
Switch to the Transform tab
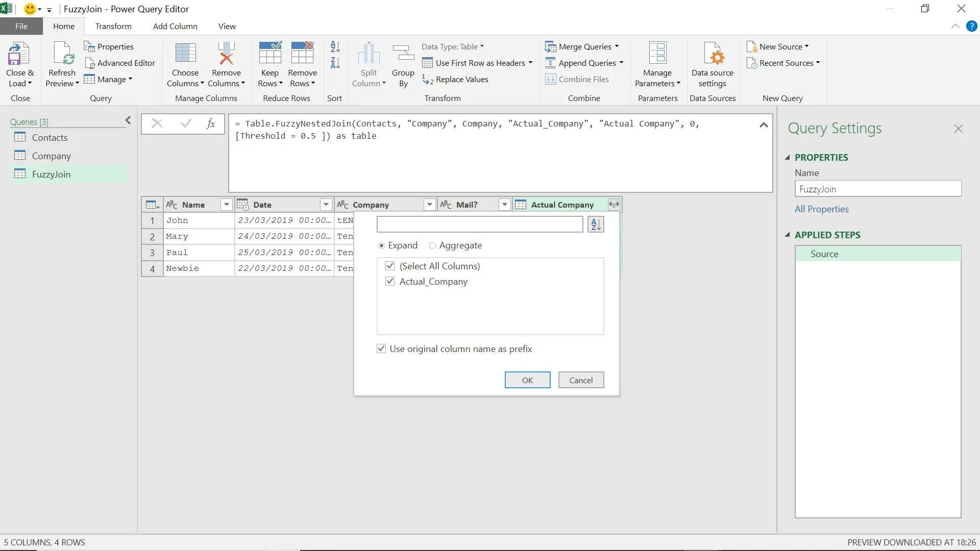coord(113,26)
